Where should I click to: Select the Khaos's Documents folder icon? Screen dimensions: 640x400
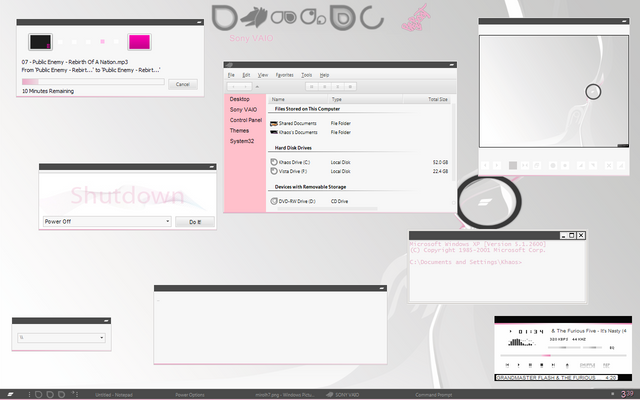pyautogui.click(x=274, y=132)
